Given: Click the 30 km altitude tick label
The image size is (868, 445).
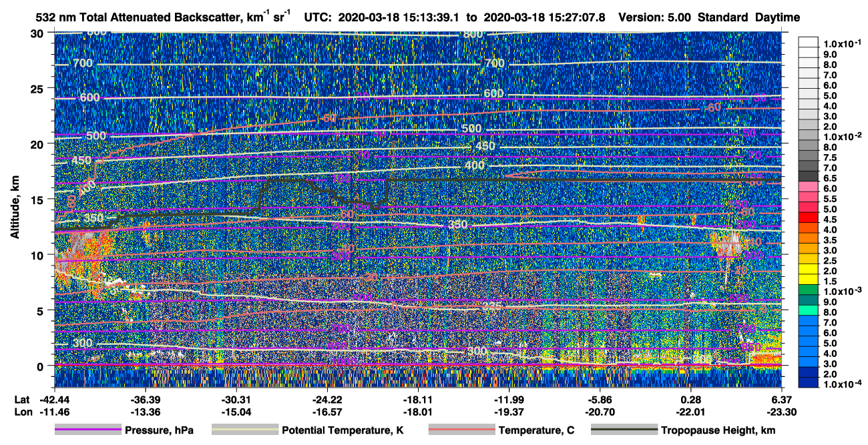Looking at the screenshot, I should [39, 33].
